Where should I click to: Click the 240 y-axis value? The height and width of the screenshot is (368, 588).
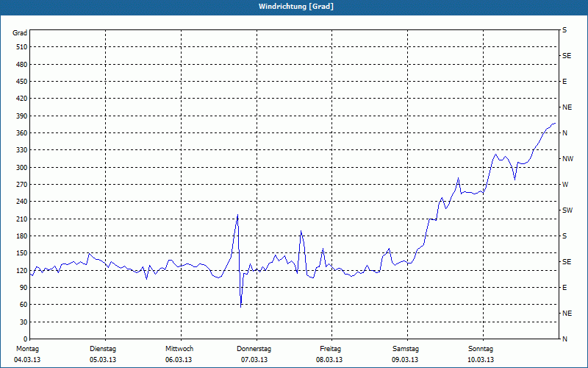pos(22,202)
